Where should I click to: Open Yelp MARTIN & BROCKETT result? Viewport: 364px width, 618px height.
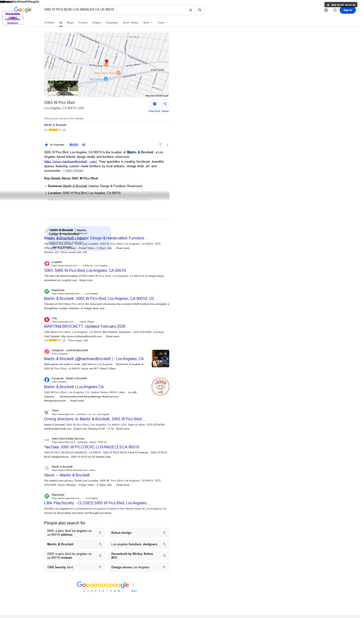coord(86,330)
